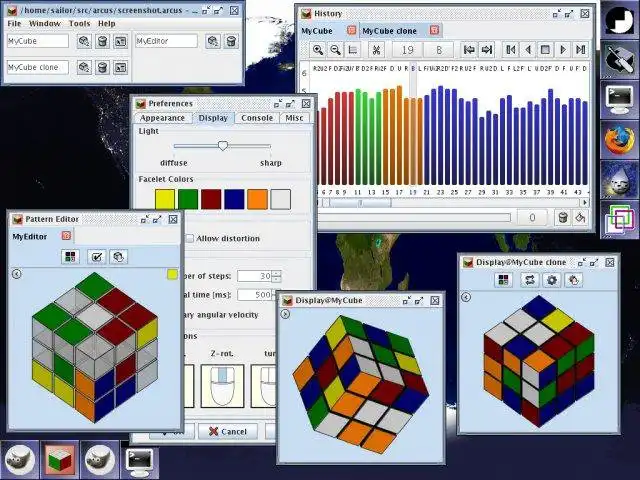Click the right-pointing arrow-with-bar icon in History
This screenshot has height=480, width=640.
tap(487, 50)
